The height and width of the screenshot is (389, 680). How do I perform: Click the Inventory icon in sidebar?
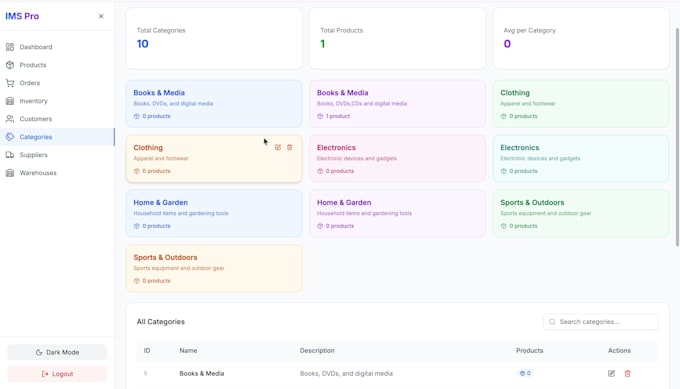tap(10, 101)
